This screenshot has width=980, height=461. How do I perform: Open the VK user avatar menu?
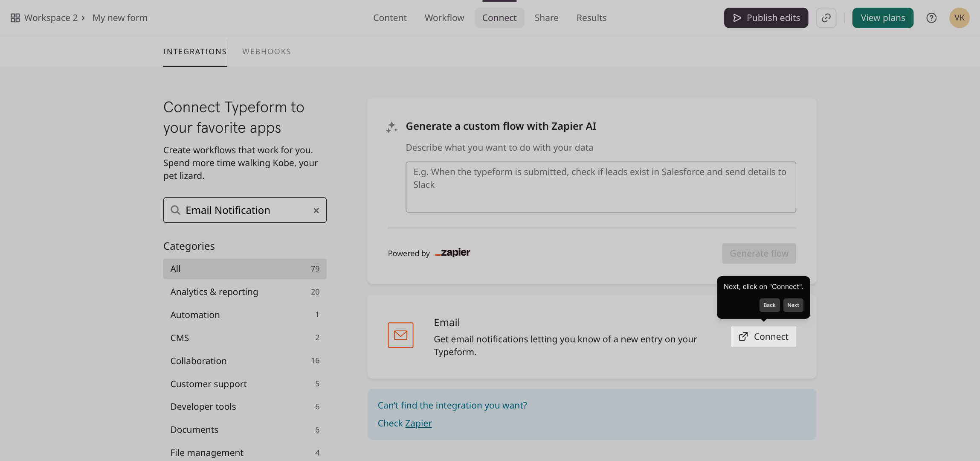coord(960,18)
